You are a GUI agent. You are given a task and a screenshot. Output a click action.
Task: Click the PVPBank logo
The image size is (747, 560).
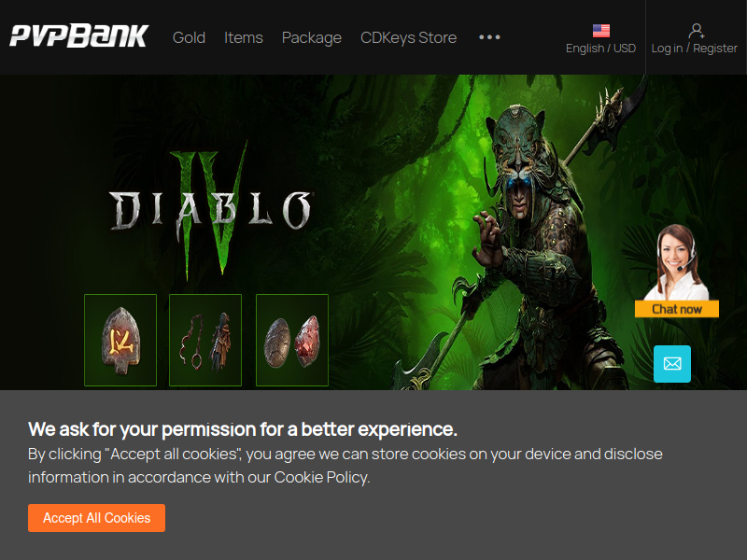[x=79, y=36]
